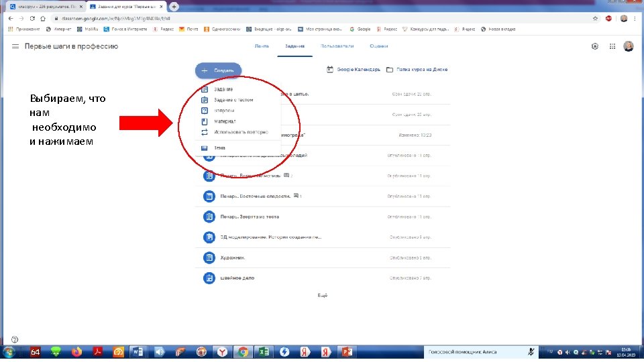The width and height of the screenshot is (644, 362).
Task: Click comments icon on Восточные сладости row
Action: (296, 196)
